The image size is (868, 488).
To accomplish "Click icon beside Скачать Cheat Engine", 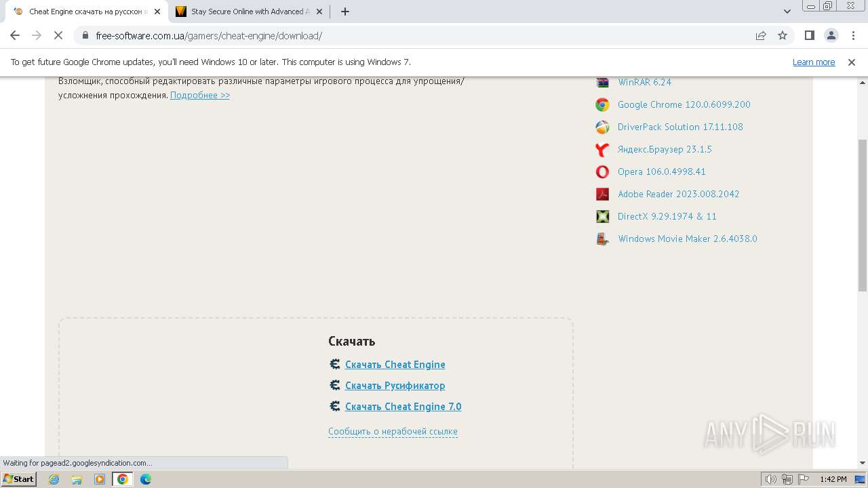I will (334, 364).
